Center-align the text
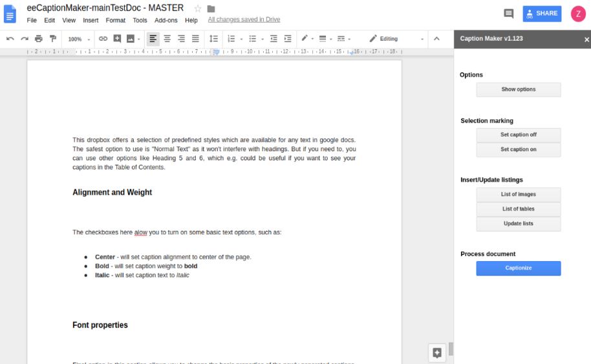Image resolution: width=591 pixels, height=364 pixels. coord(167,39)
